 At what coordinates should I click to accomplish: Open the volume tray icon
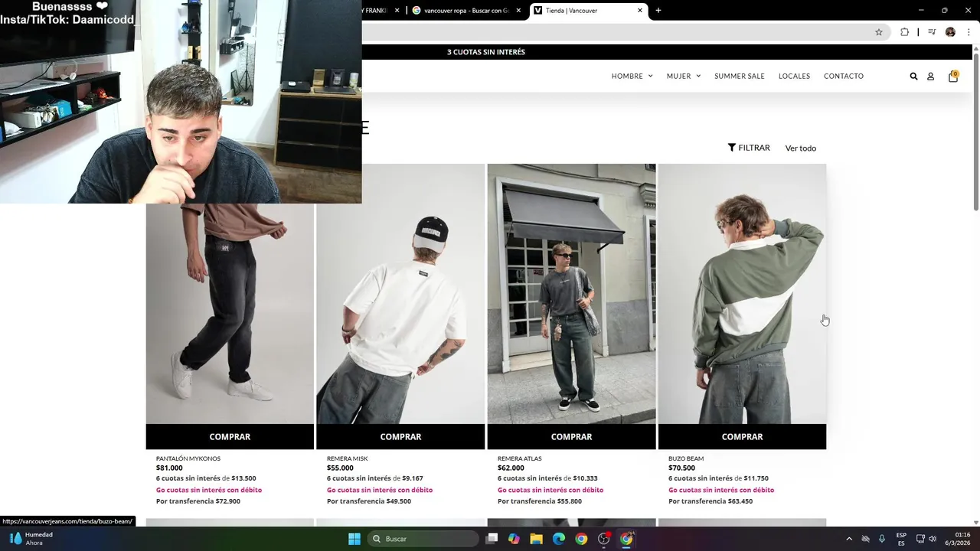click(933, 539)
